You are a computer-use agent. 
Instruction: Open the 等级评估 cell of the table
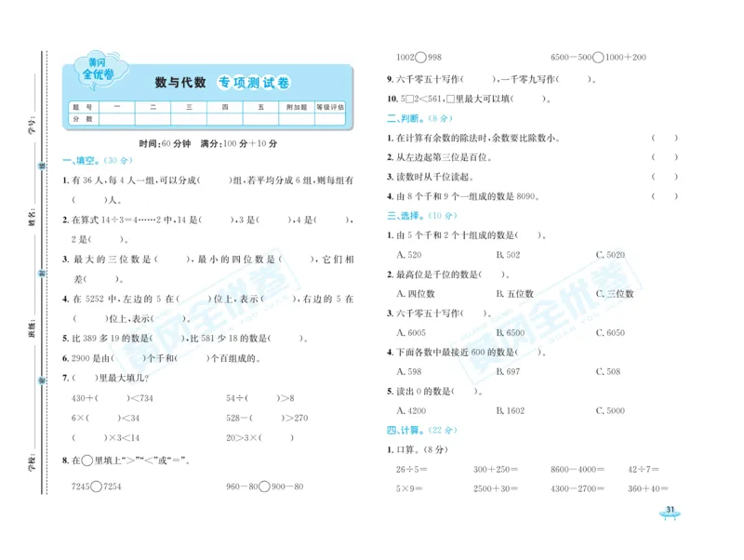pyautogui.click(x=330, y=106)
